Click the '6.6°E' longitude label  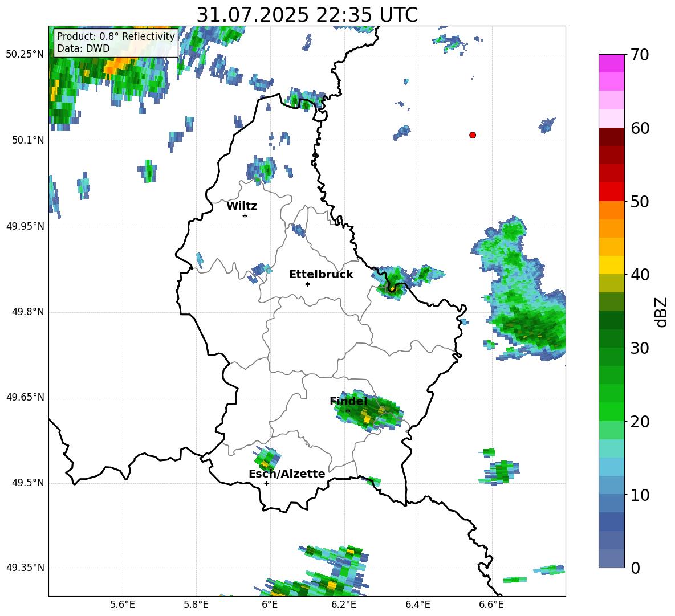(x=491, y=605)
